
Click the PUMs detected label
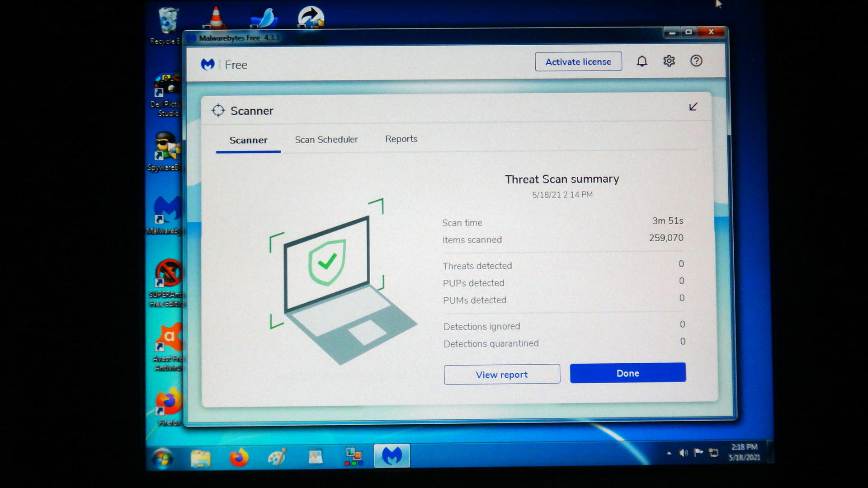(x=475, y=300)
